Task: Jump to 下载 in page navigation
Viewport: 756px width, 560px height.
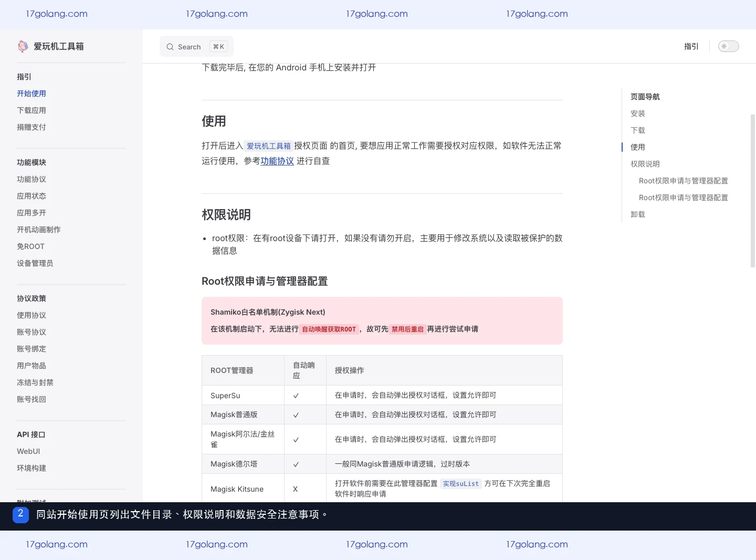Action: click(638, 130)
